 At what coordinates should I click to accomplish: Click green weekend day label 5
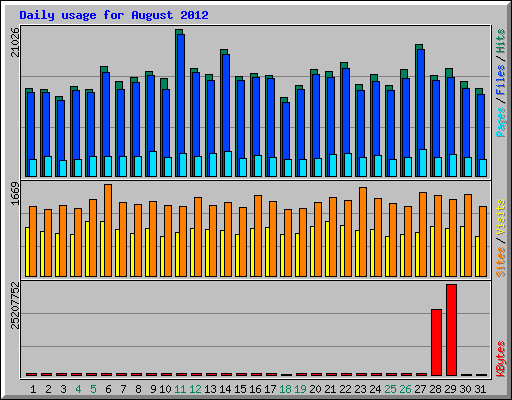pos(93,389)
